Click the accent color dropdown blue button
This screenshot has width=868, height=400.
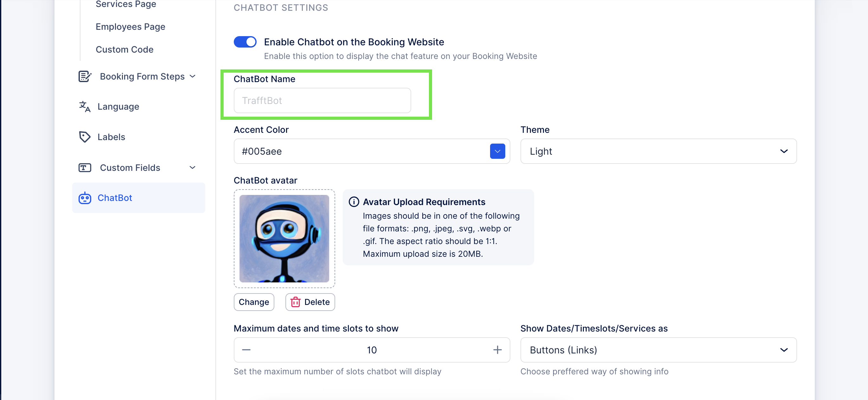498,151
